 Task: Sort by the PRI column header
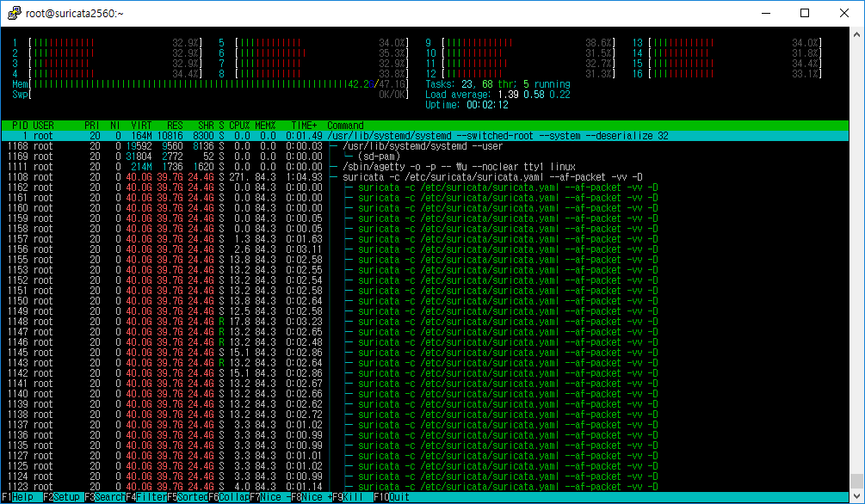pos(92,126)
